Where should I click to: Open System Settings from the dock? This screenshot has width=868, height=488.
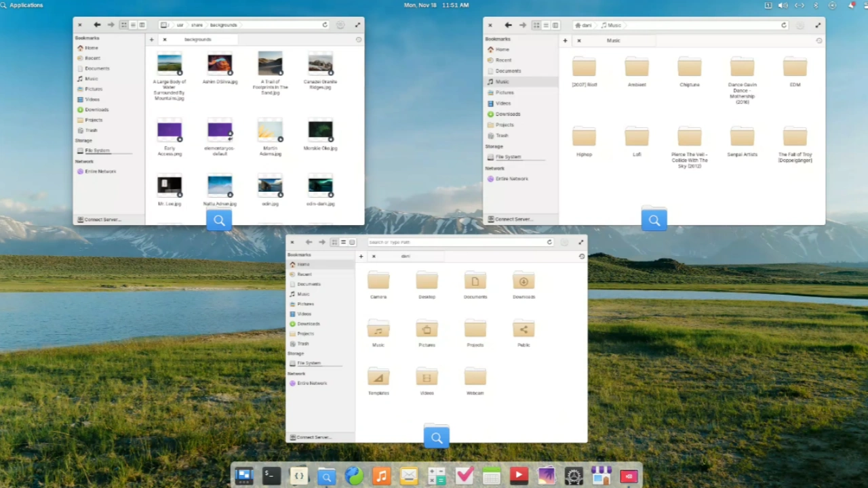click(574, 476)
